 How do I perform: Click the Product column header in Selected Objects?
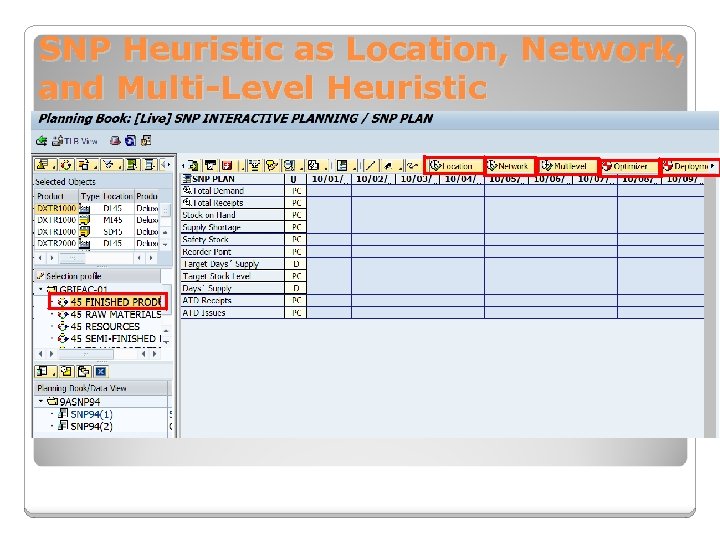pos(56,197)
